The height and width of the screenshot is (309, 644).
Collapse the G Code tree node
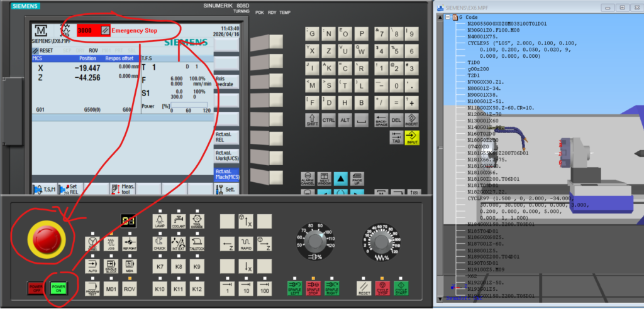point(447,17)
